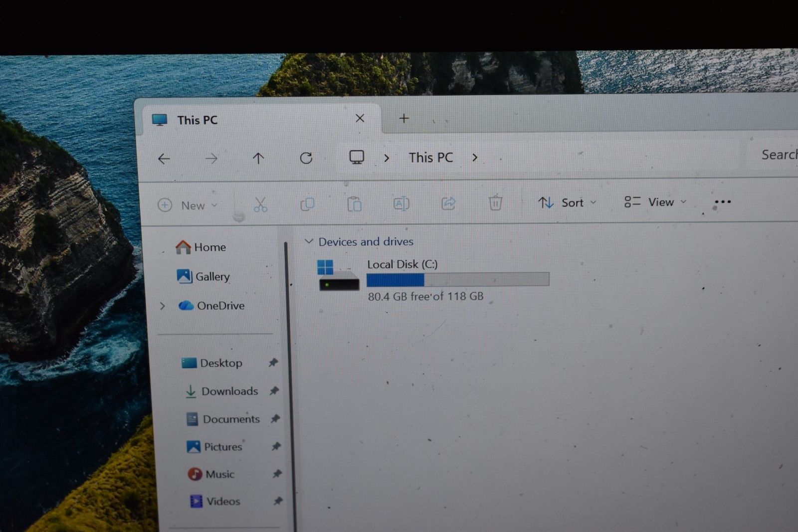Click the Copy icon in toolbar
Viewport: 798px width, 532px height.
[307, 204]
